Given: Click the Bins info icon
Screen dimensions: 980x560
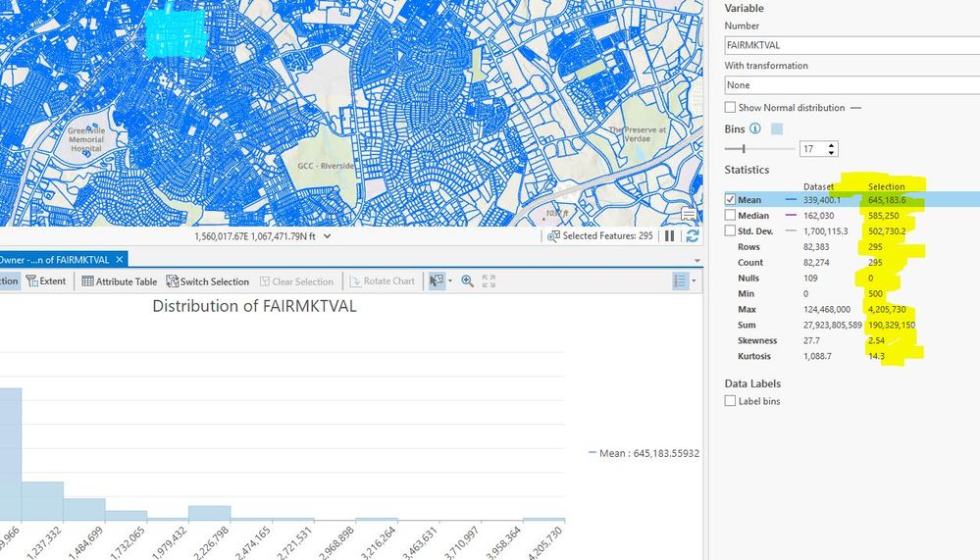Looking at the screenshot, I should (755, 128).
